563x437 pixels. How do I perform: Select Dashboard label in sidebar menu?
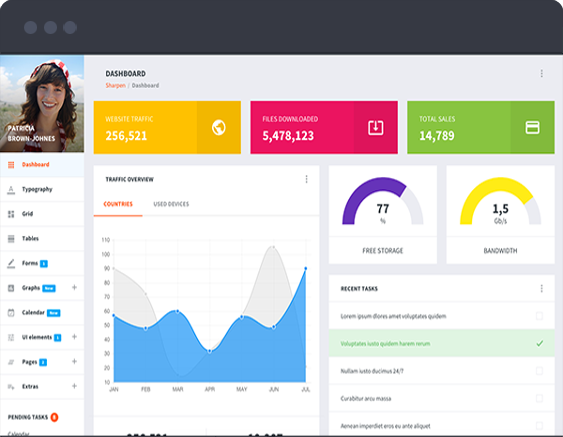pyautogui.click(x=36, y=165)
